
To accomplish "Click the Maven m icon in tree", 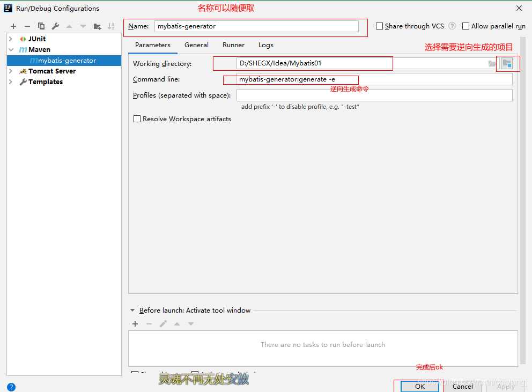I will pyautogui.click(x=23, y=50).
